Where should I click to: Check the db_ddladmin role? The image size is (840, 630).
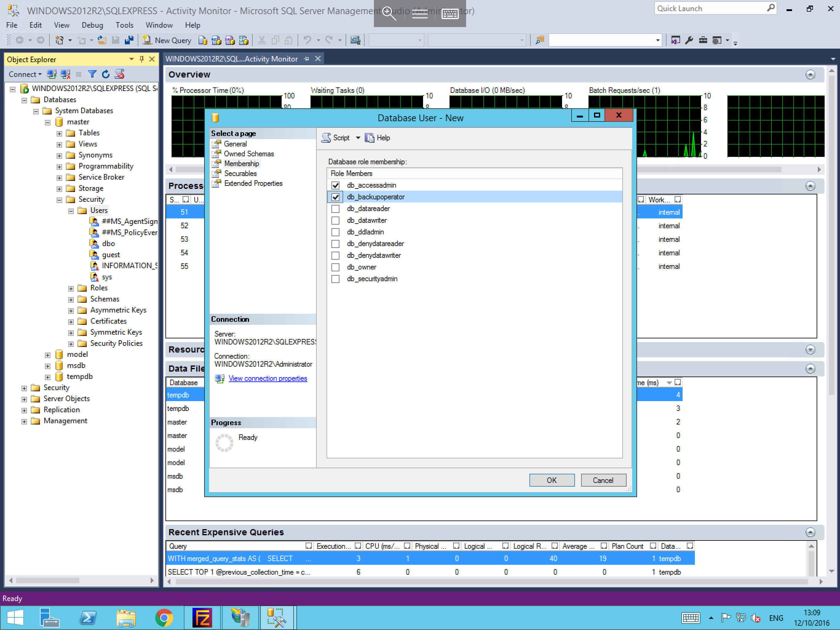coord(335,232)
